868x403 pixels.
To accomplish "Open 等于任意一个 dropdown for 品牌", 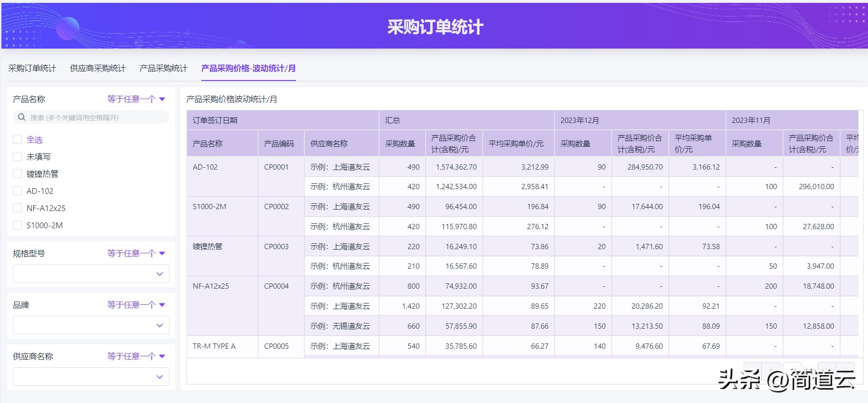I will (136, 305).
